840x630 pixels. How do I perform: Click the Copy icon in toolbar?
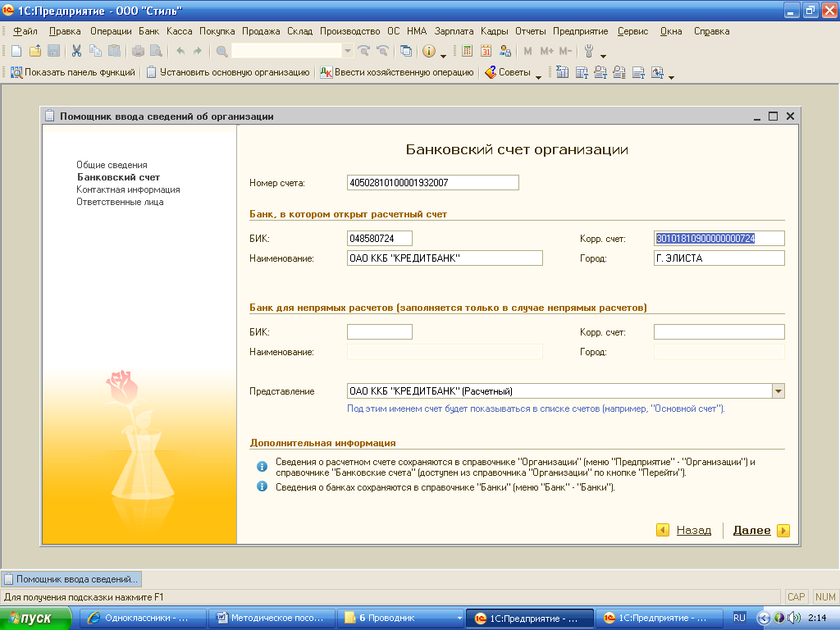95,51
